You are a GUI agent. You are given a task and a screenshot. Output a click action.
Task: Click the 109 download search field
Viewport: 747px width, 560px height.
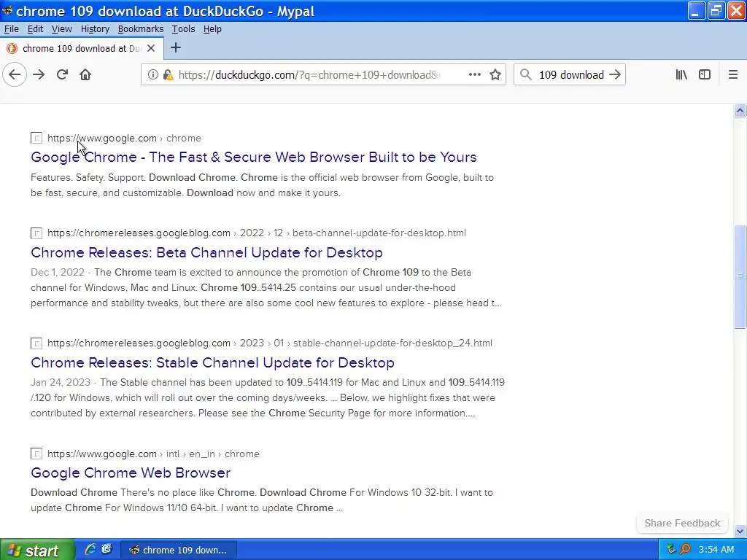pyautogui.click(x=571, y=75)
